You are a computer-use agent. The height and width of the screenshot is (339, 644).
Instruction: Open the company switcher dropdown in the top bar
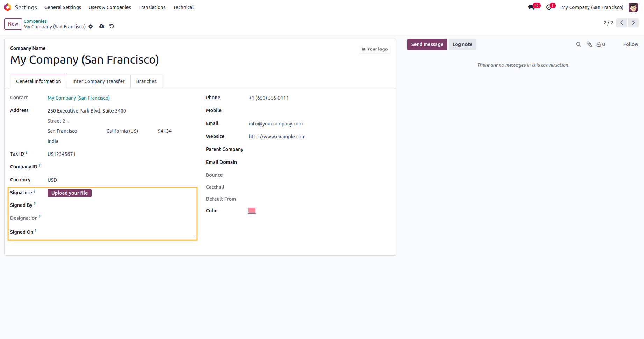pos(592,7)
